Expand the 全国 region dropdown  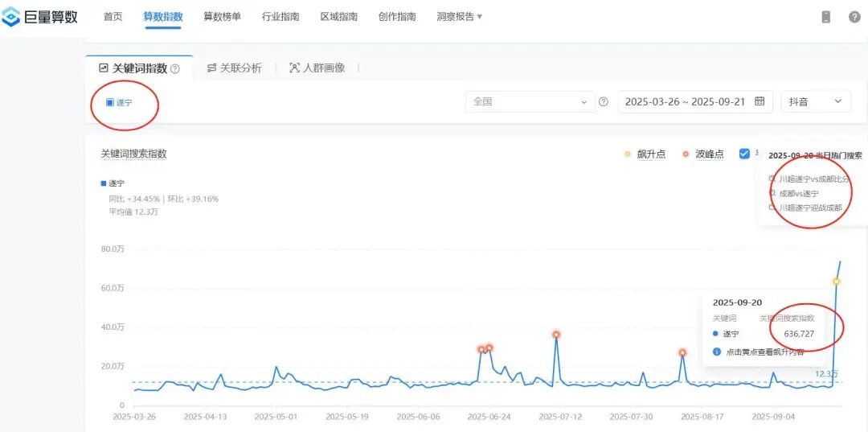point(530,102)
